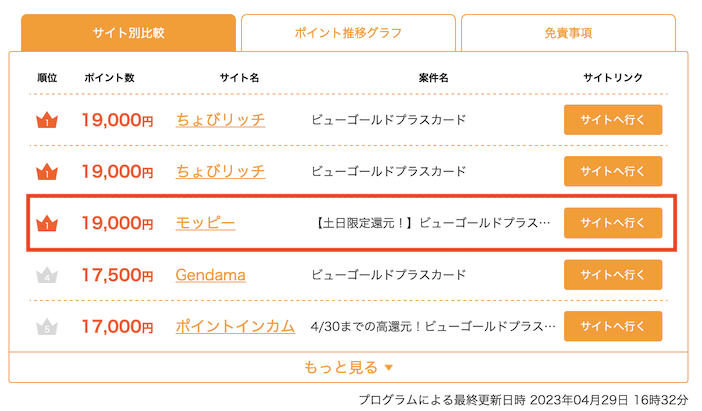This screenshot has height=411, width=702.
Task: Click the gray rank 5 crown icon
Action: (47, 326)
